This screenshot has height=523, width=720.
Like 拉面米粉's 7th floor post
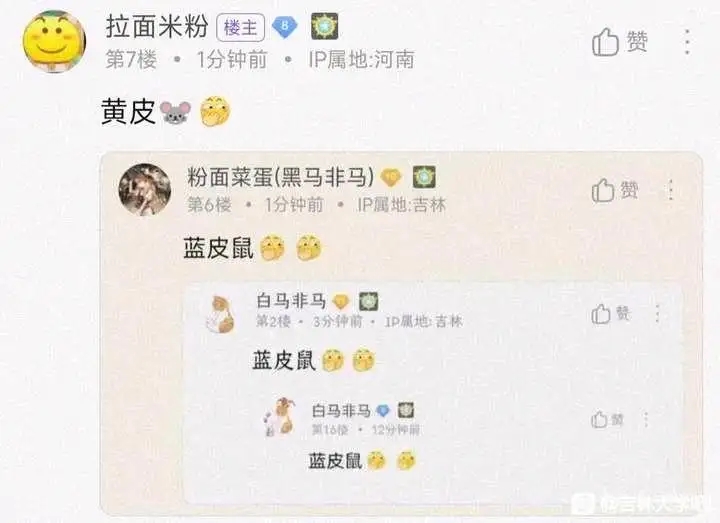pos(619,42)
